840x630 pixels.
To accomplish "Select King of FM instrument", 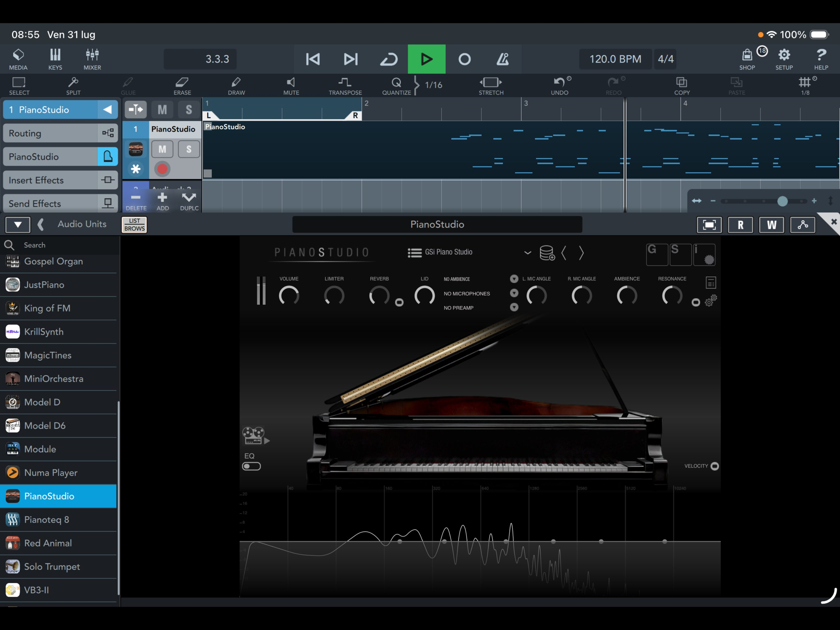I will point(59,308).
